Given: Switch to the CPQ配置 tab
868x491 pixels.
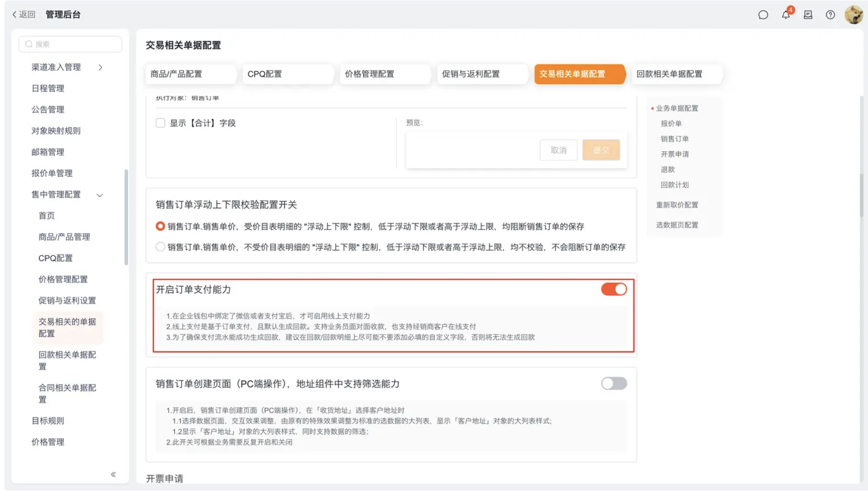Looking at the screenshot, I should (288, 74).
